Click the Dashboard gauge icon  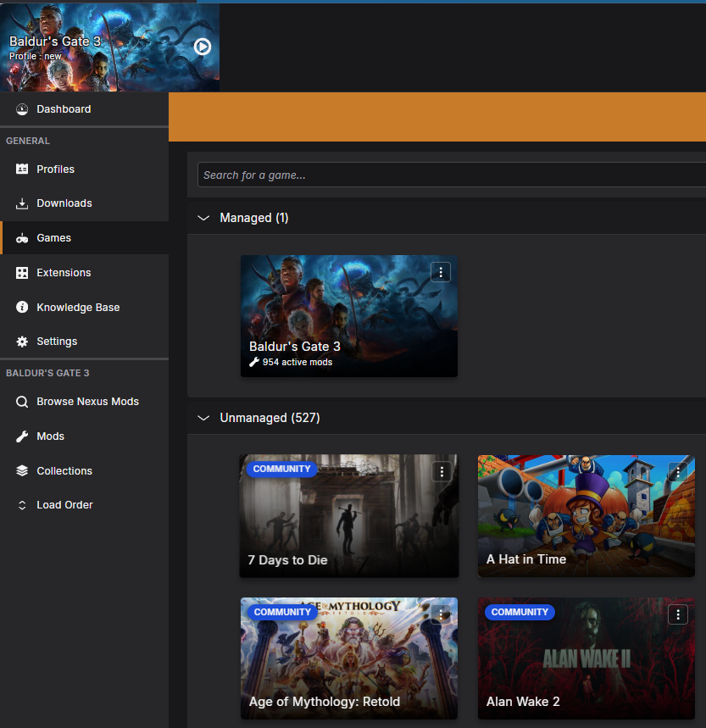click(22, 109)
